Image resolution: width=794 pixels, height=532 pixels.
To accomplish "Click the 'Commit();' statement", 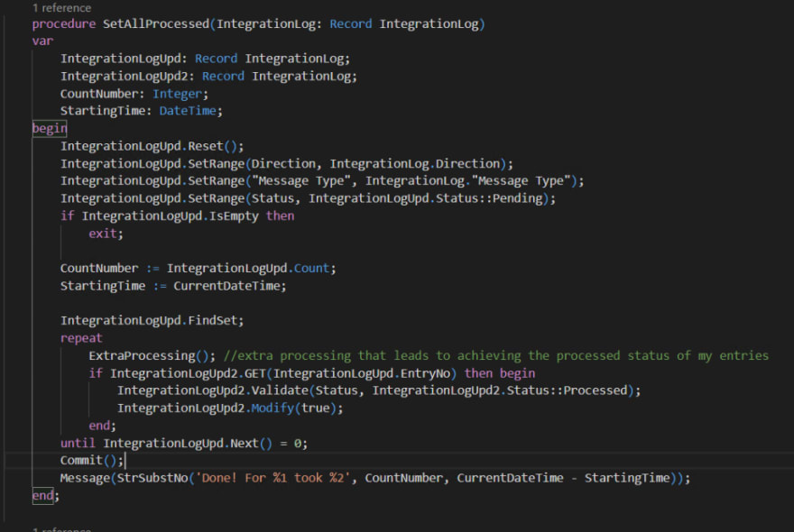I will coord(92,461).
